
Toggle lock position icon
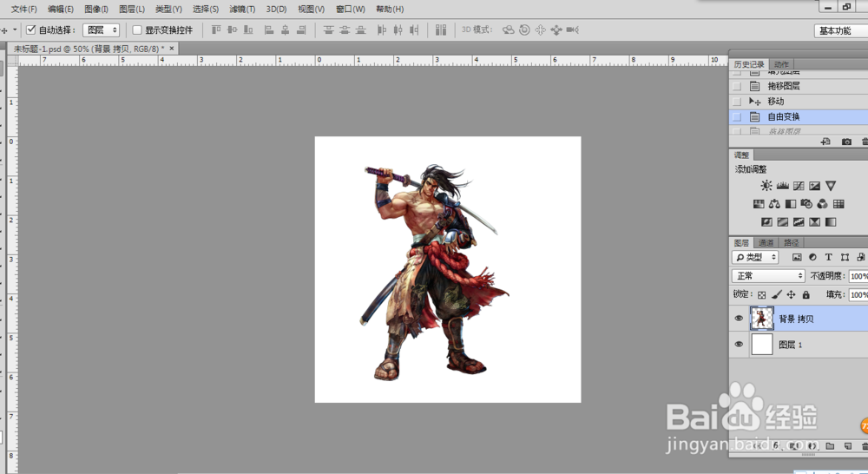[x=791, y=294]
